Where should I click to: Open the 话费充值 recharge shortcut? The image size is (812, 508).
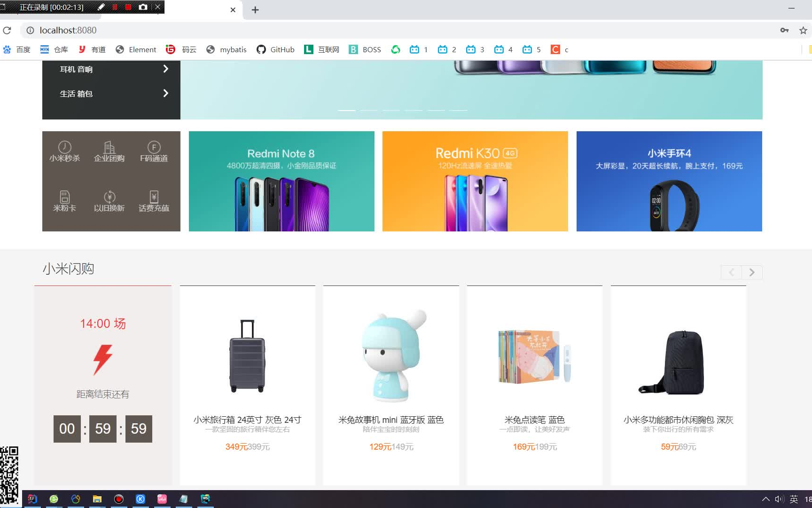tap(154, 201)
